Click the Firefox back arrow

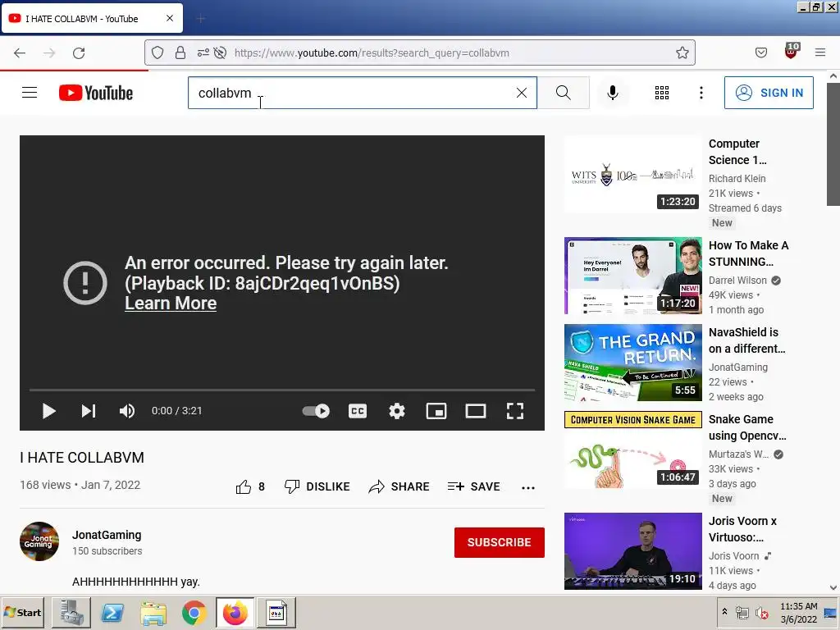click(20, 52)
